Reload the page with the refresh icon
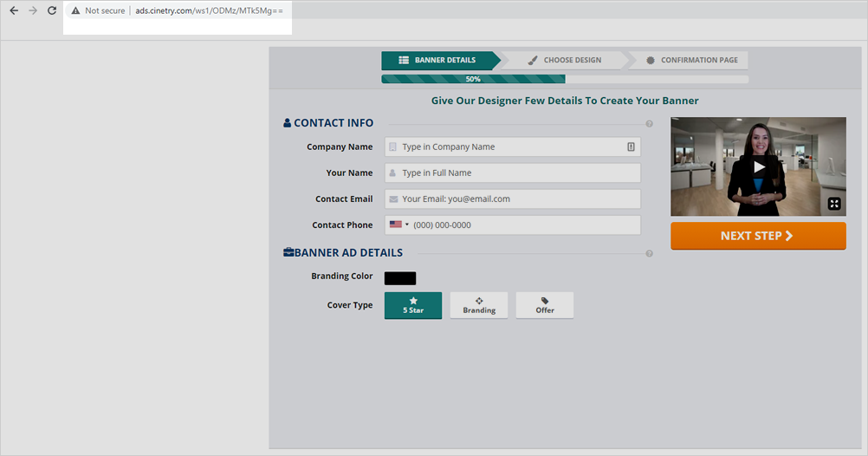This screenshot has width=868, height=456. pyautogui.click(x=52, y=10)
